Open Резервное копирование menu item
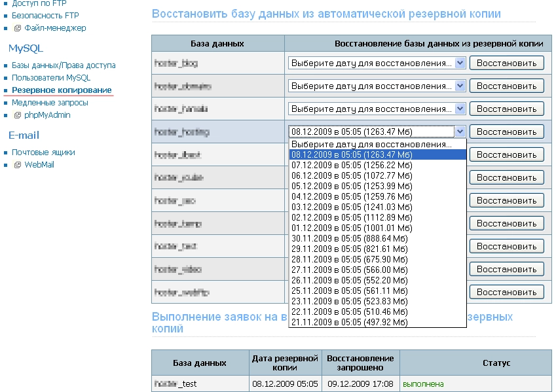The height and width of the screenshot is (392, 556). pos(62,90)
